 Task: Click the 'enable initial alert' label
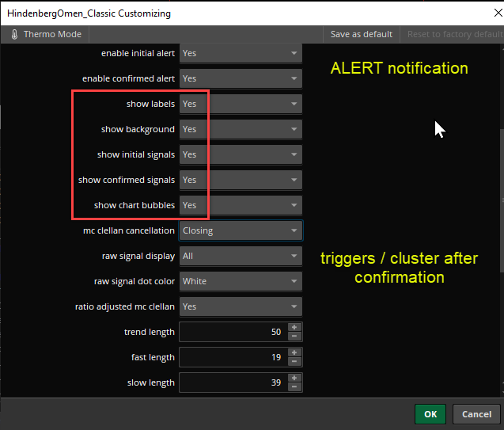tap(138, 53)
